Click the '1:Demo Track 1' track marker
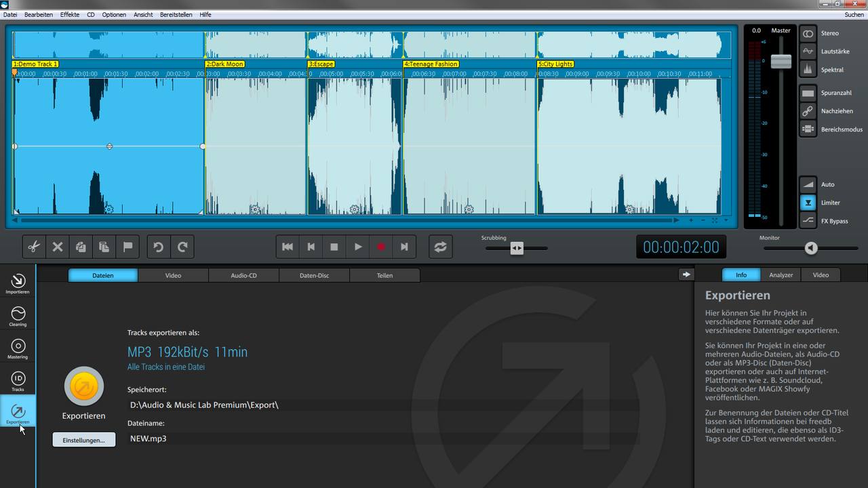 point(35,64)
